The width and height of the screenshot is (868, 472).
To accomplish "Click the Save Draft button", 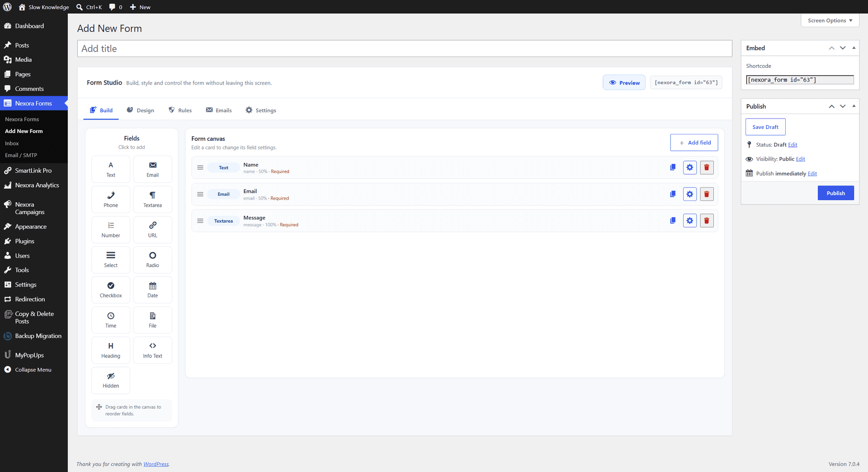I will click(x=765, y=127).
